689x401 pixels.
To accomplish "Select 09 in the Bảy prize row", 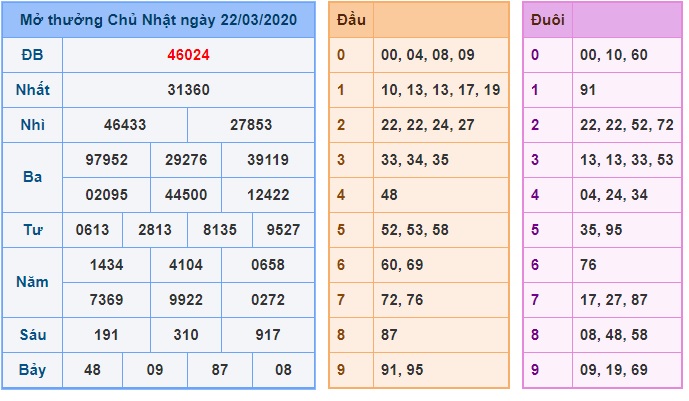I will pyautogui.click(x=155, y=370).
